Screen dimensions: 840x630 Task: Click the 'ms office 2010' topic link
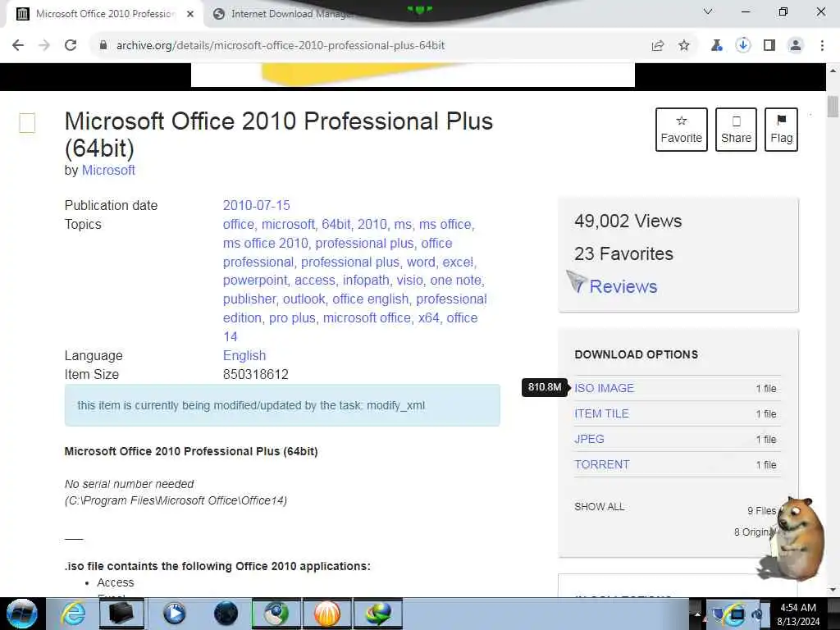265,243
